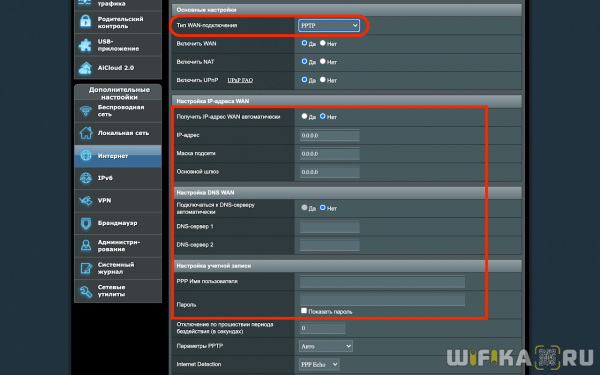Click the Local network house icon
Viewport: 600px width, 375px height.
[x=86, y=133]
